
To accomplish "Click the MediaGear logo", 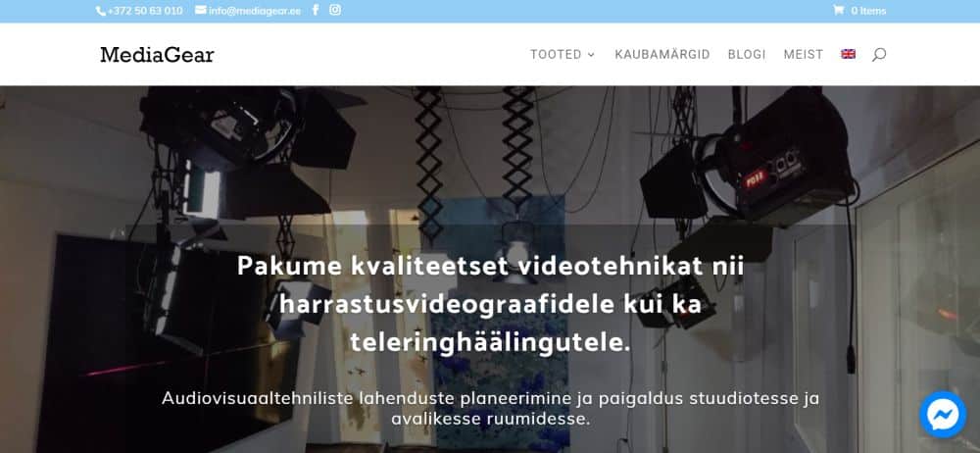I will tap(158, 55).
